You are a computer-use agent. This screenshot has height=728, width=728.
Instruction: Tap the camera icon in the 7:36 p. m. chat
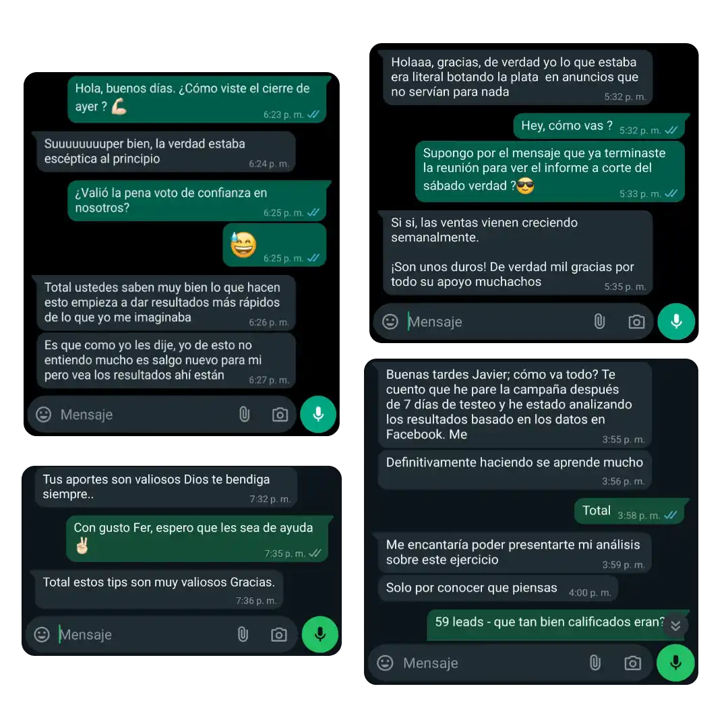[x=279, y=635]
